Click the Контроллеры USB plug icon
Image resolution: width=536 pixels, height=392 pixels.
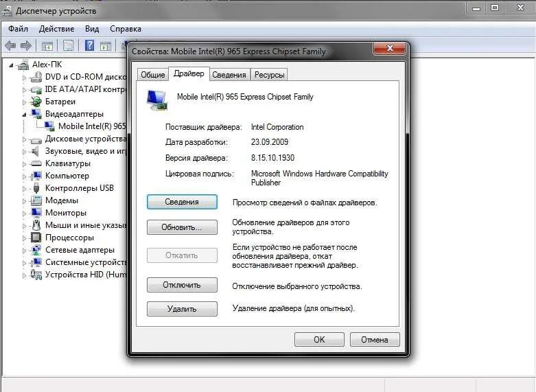pos(36,188)
